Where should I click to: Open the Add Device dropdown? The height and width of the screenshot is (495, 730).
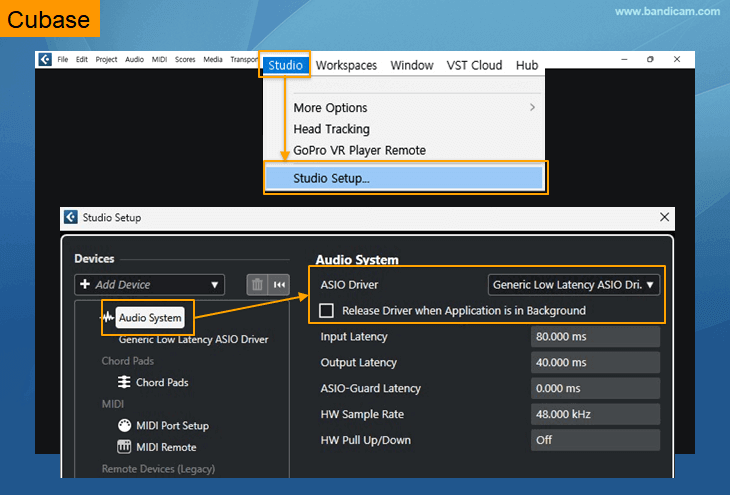click(x=149, y=285)
